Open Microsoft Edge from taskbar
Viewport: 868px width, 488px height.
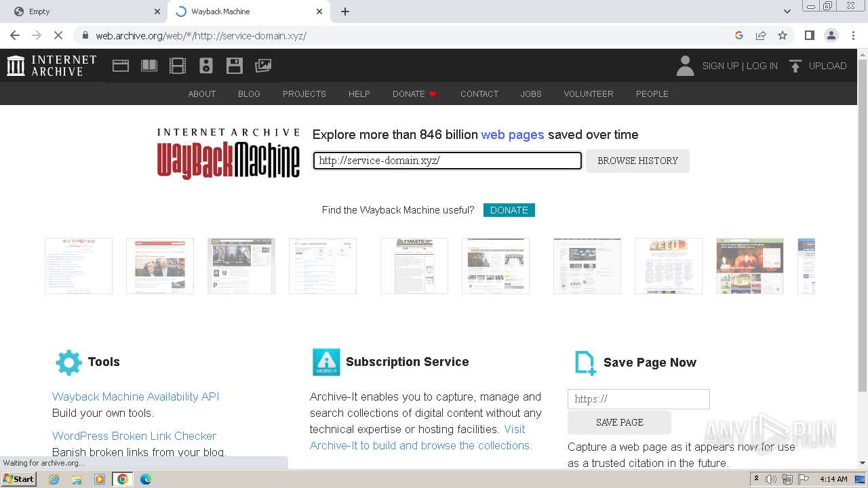click(x=145, y=479)
